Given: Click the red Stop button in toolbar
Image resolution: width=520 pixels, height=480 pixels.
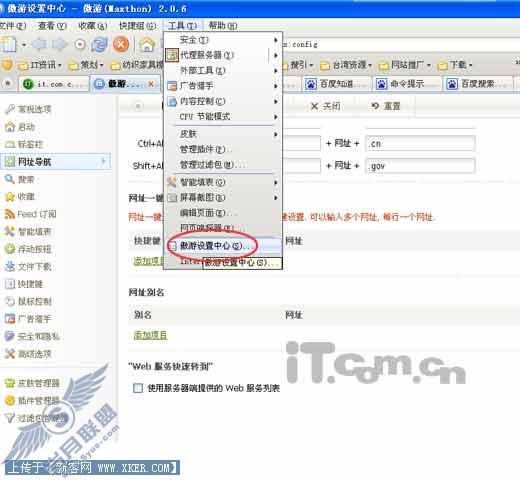Looking at the screenshot, I should click(121, 44).
